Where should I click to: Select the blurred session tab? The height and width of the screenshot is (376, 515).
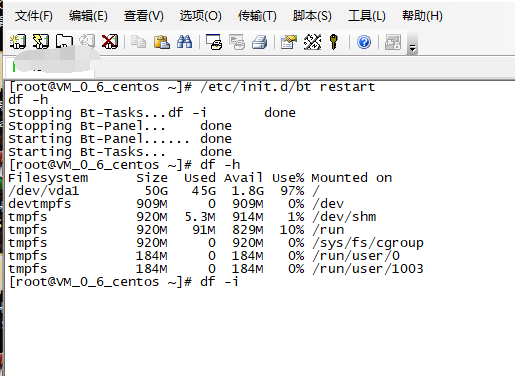50,67
